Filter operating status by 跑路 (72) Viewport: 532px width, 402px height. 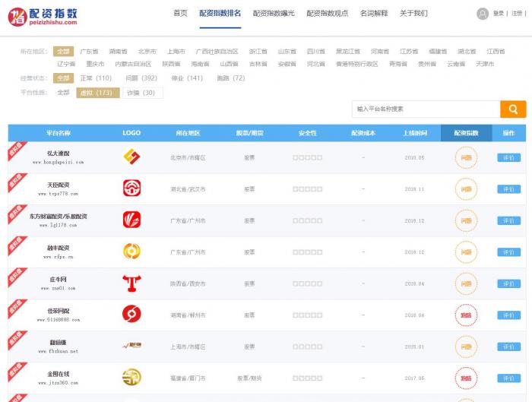[x=230, y=78]
